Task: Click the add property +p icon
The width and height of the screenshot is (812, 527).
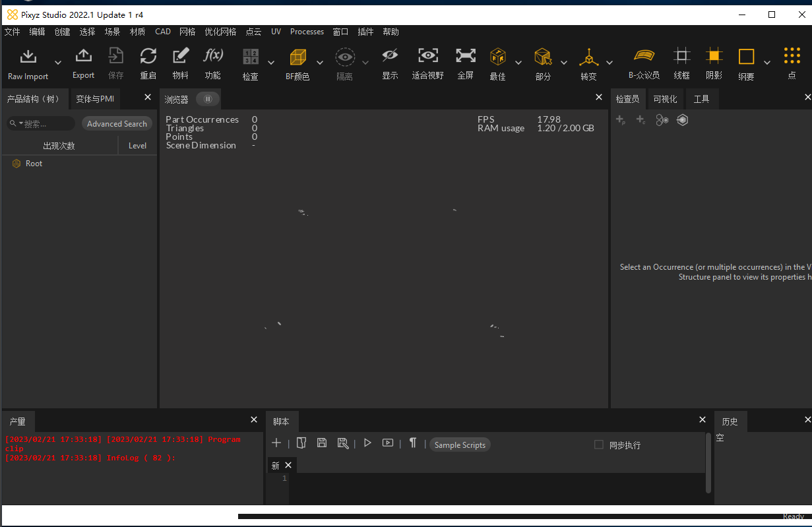Action: click(x=621, y=120)
